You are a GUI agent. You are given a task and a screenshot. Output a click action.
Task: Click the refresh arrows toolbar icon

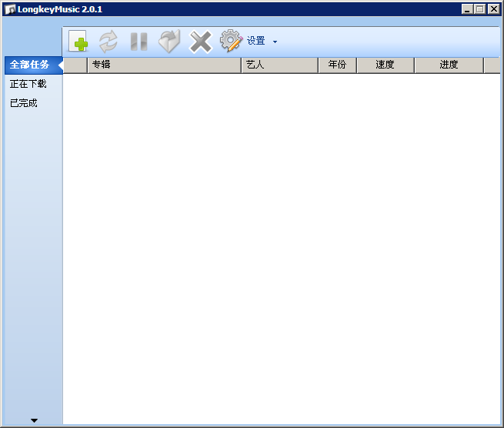pyautogui.click(x=108, y=42)
